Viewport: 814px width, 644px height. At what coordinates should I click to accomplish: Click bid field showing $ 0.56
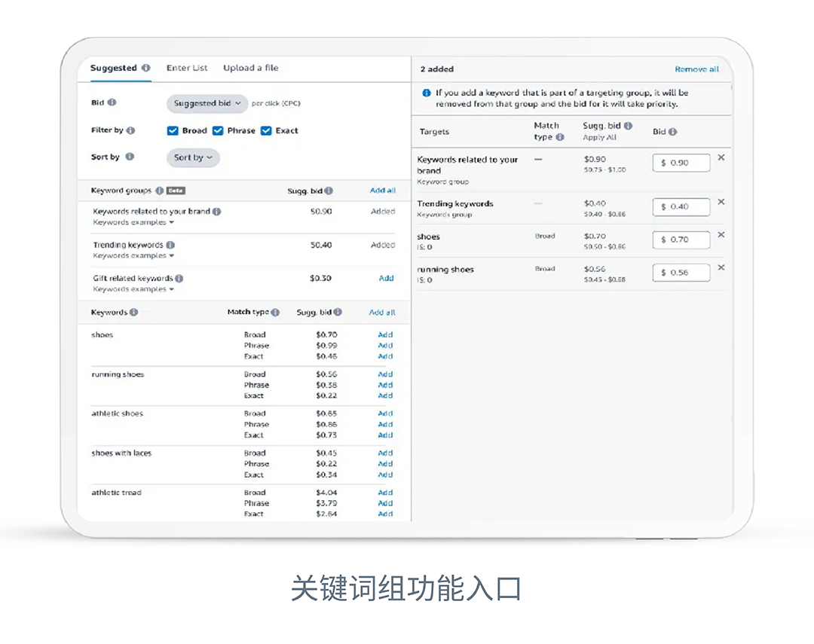point(681,273)
